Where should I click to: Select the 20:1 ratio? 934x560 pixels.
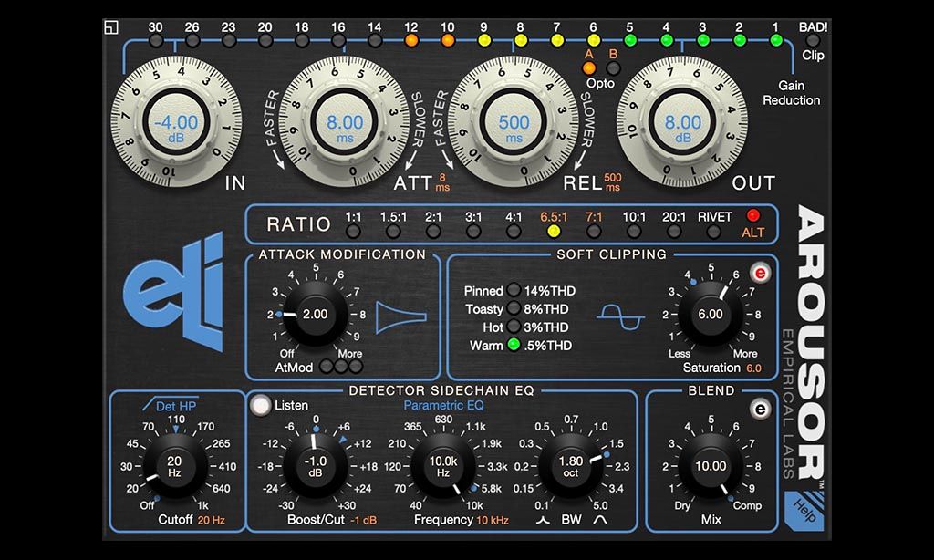pos(674,231)
